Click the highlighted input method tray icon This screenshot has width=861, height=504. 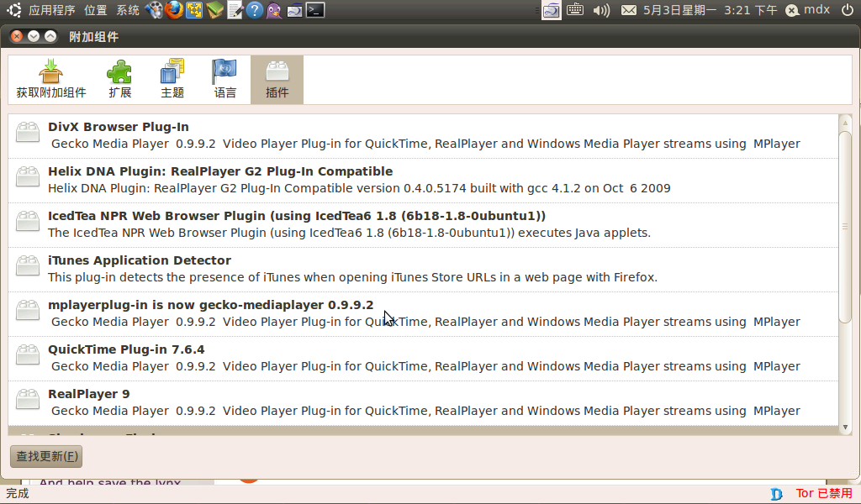552,10
